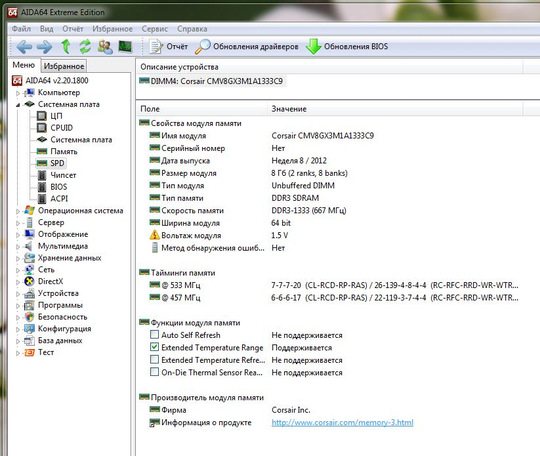The width and height of the screenshot is (540, 456).
Task: Switch to the Меню tab
Action: (x=23, y=65)
